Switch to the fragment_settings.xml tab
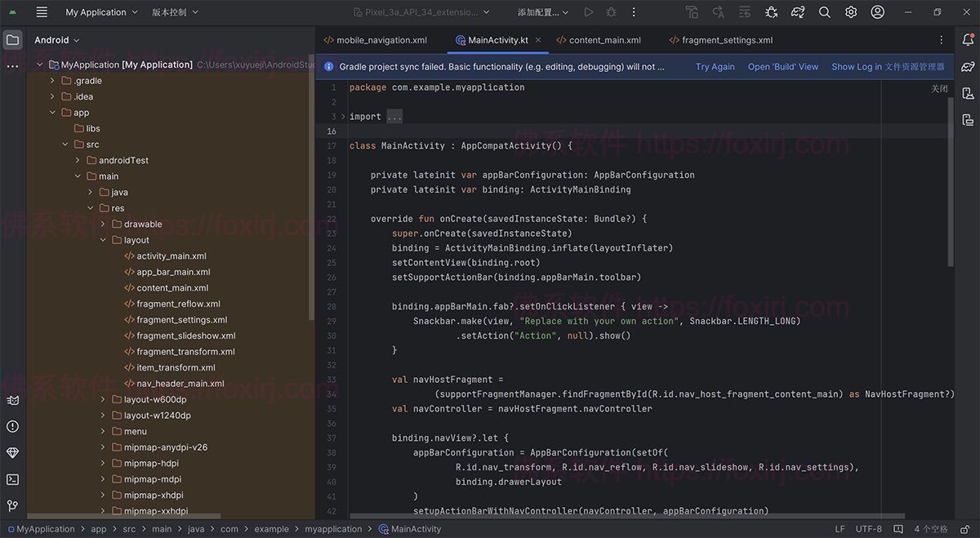The width and height of the screenshot is (980, 538). click(726, 40)
